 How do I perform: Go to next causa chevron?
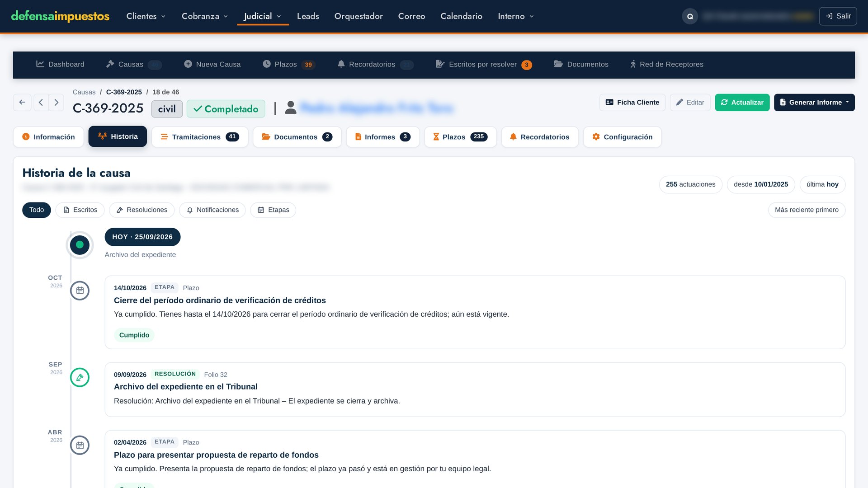[57, 103]
